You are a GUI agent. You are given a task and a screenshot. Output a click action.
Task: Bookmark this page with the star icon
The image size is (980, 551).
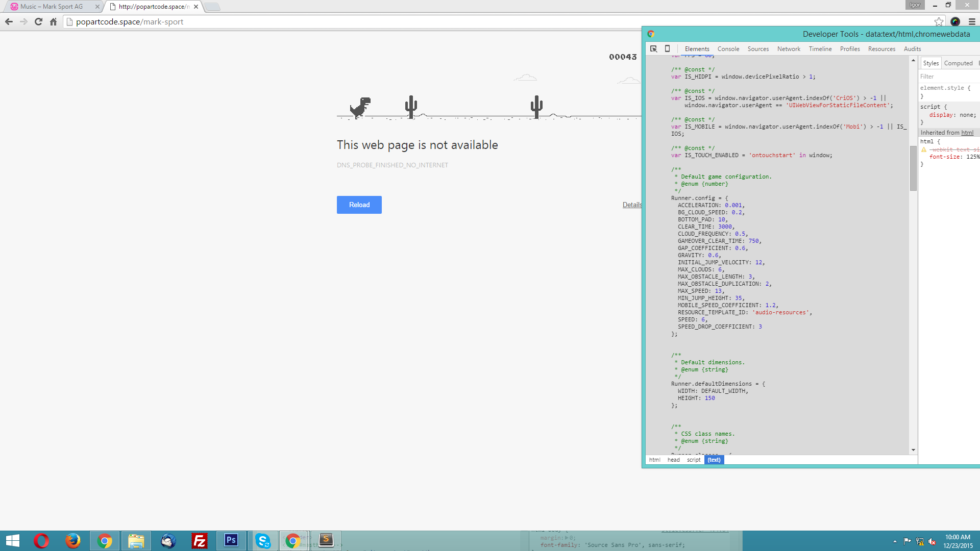click(939, 21)
